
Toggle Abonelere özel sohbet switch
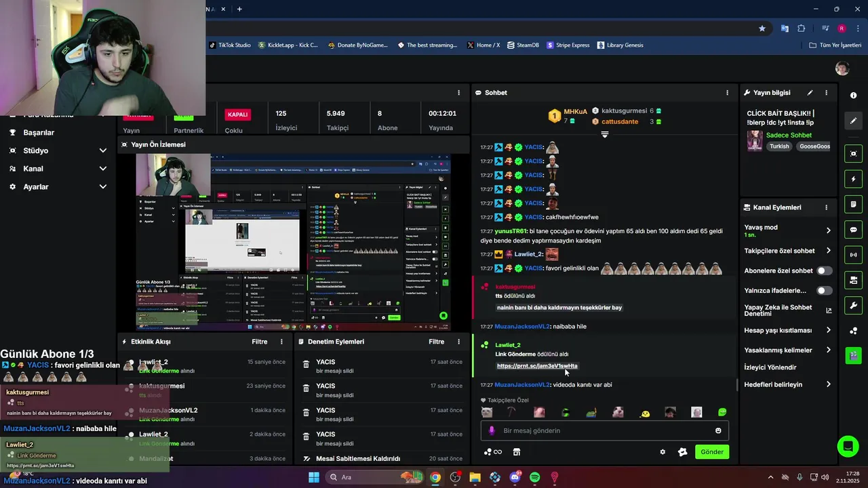tap(825, 270)
